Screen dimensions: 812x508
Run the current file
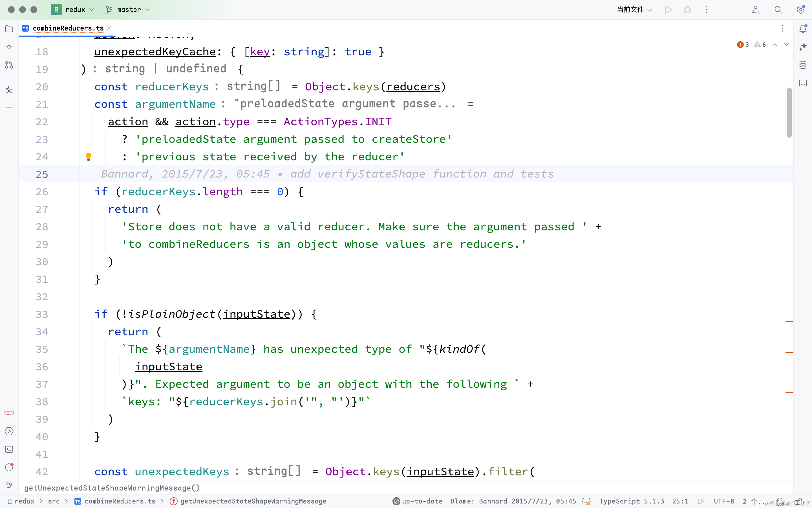[668, 10]
